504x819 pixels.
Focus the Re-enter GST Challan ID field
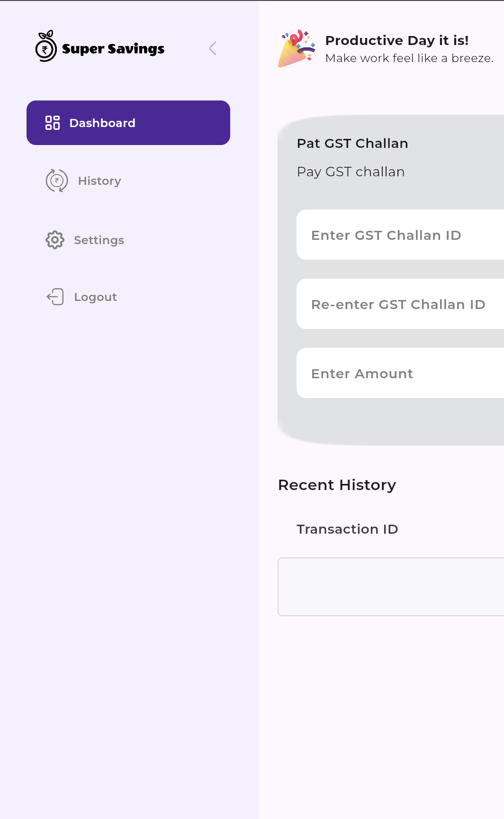(x=400, y=304)
